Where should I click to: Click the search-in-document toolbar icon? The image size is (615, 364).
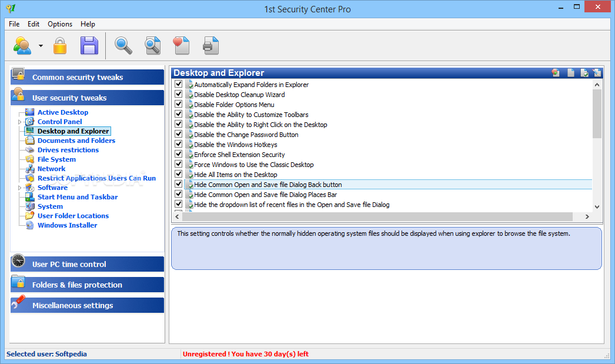(152, 45)
